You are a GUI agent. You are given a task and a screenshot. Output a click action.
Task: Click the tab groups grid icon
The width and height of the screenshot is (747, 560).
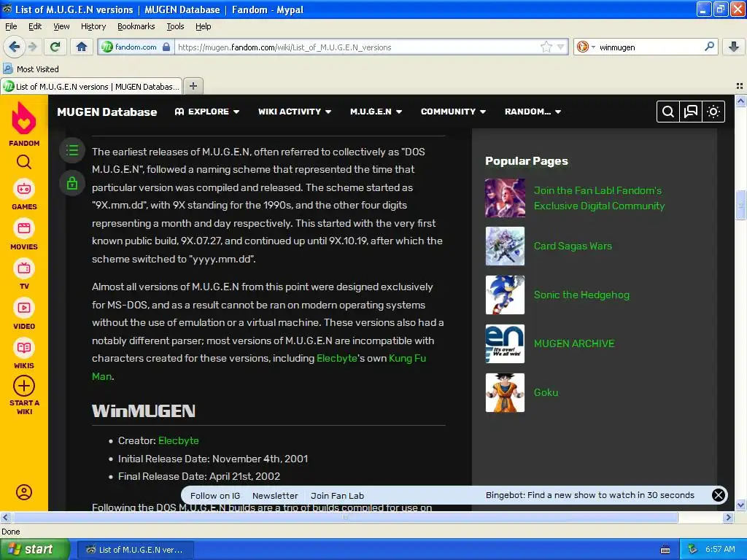(740, 86)
